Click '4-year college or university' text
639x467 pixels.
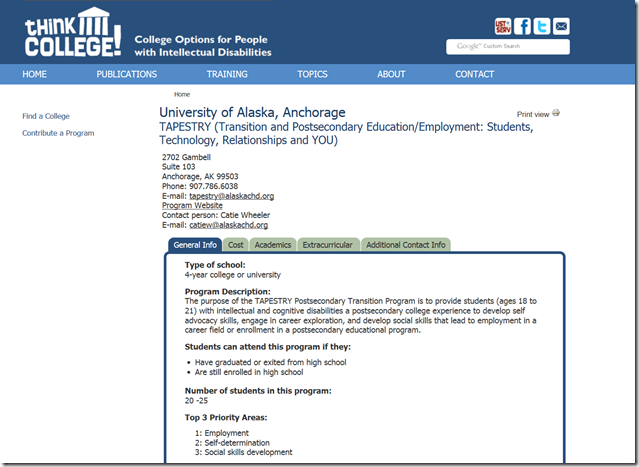tap(233, 275)
